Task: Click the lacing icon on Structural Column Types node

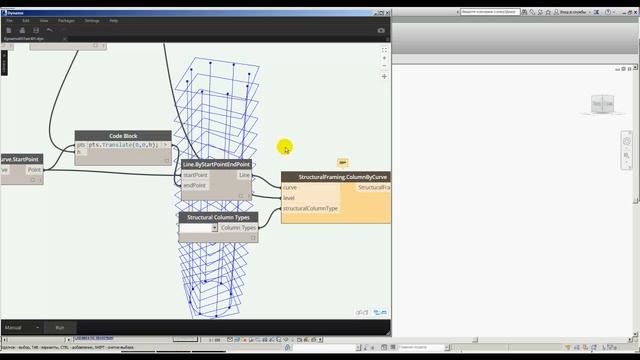Action: pyautogui.click(x=253, y=238)
